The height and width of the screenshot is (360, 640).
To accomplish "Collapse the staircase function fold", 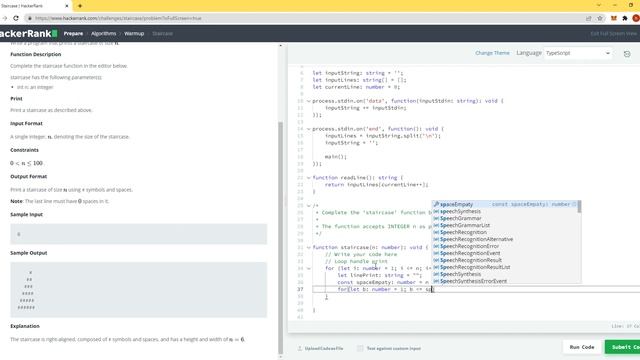I will (309, 247).
